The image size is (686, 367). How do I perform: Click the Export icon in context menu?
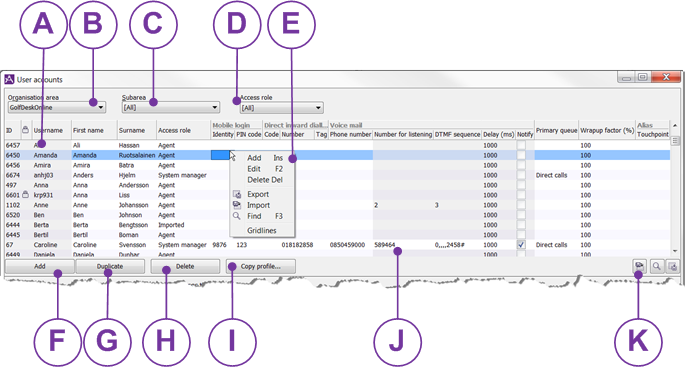237,194
